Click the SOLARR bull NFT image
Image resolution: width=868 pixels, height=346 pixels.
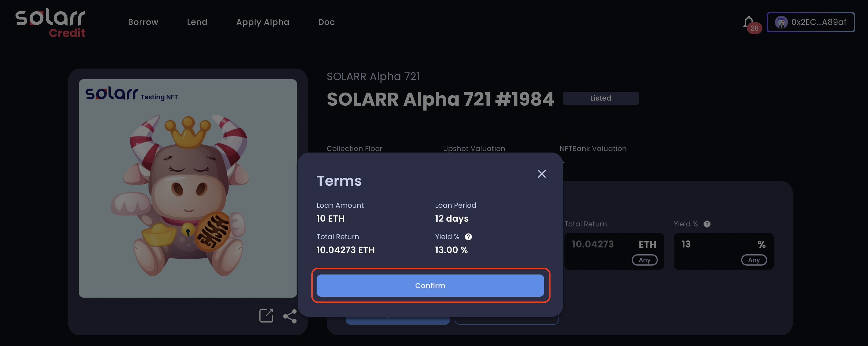(188, 188)
